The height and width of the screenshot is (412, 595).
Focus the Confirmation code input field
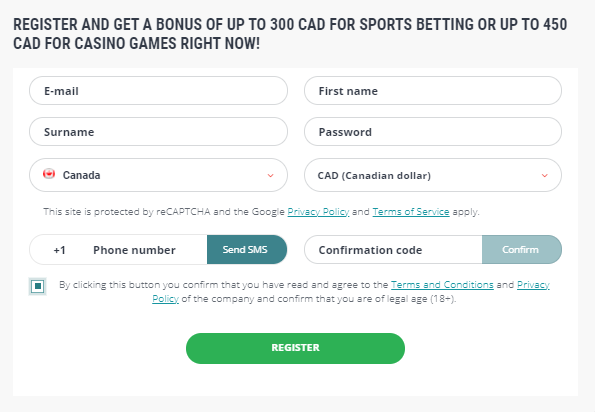click(393, 250)
